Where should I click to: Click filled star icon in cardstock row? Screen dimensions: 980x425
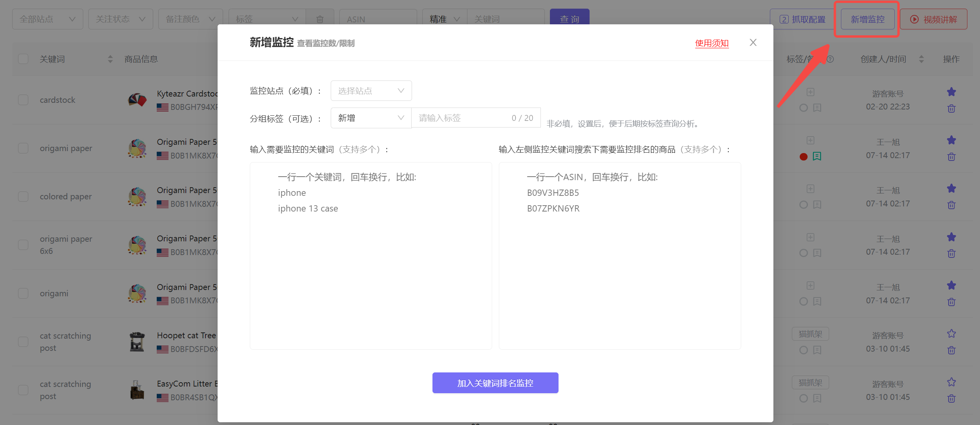tap(951, 92)
